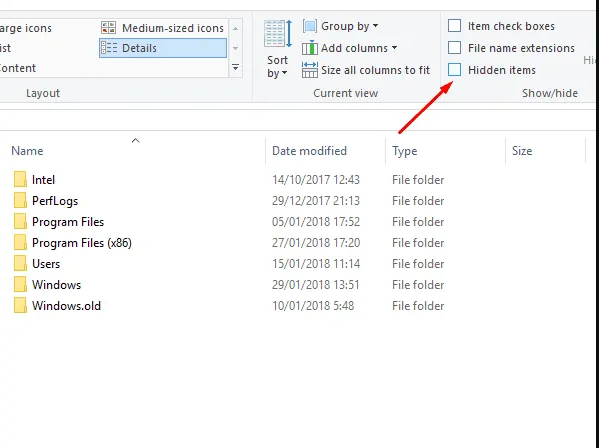599x448 pixels.
Task: Select the Windows.old folder icon
Action: (20, 306)
